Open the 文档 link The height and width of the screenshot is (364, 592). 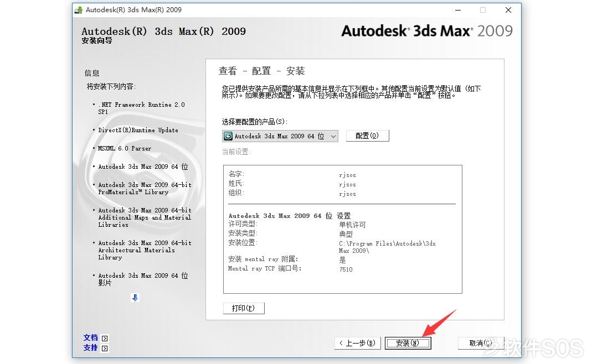(x=91, y=337)
